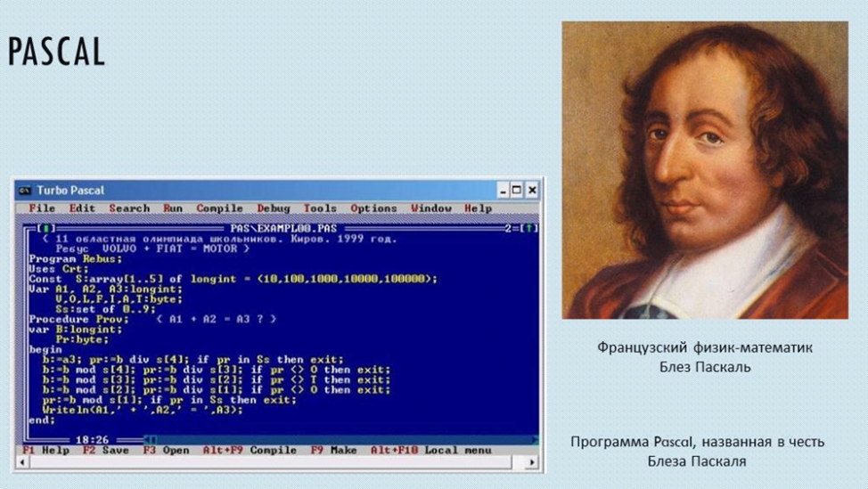The width and height of the screenshot is (868, 489).
Task: Click the caption 'Программа Pascal, названная в честь'
Action: pos(698,442)
